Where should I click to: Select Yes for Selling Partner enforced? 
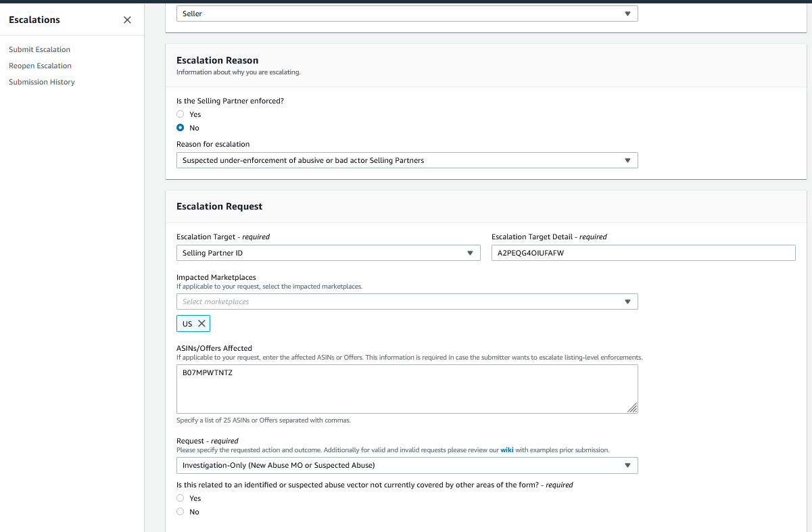pos(181,114)
